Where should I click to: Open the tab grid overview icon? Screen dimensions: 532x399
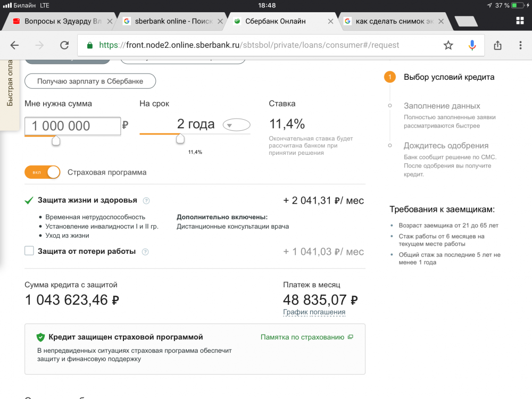tap(520, 21)
